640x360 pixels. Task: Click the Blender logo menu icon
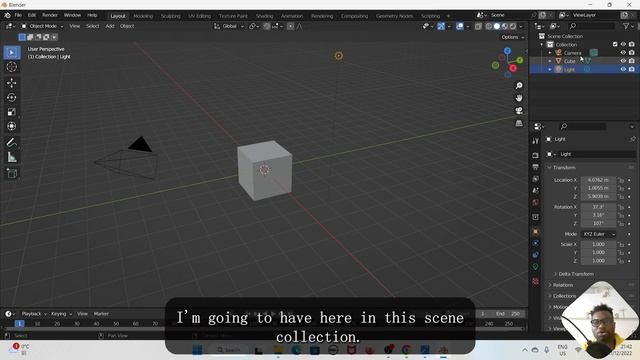click(7, 15)
